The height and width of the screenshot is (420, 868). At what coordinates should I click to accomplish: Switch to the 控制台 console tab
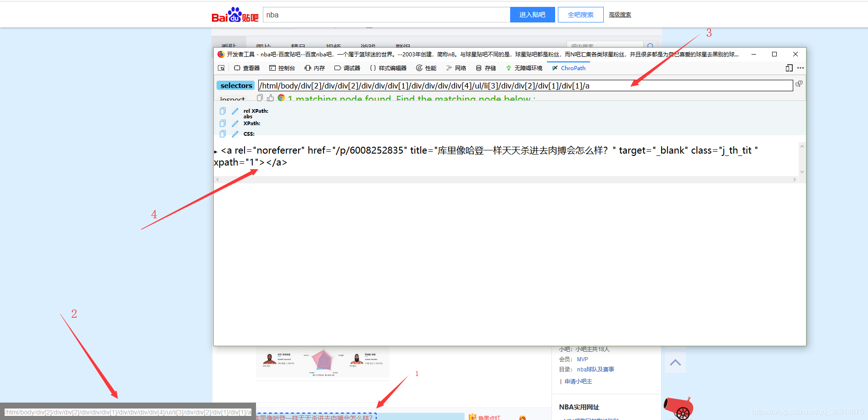click(x=282, y=68)
